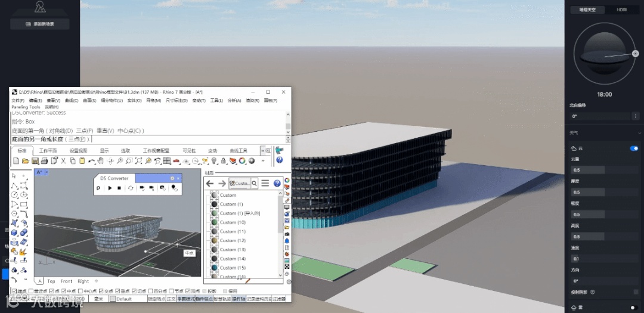Open the Paneling Tools menu

(26, 107)
